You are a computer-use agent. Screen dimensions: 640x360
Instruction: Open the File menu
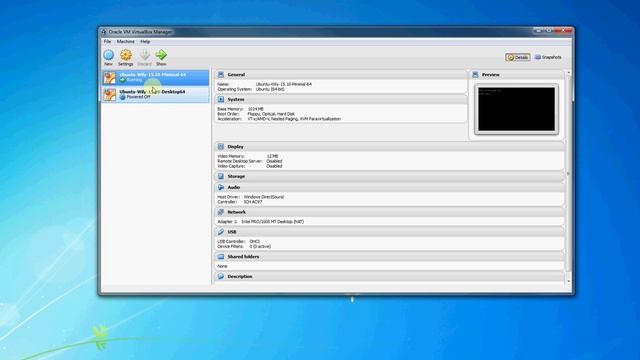pos(107,42)
